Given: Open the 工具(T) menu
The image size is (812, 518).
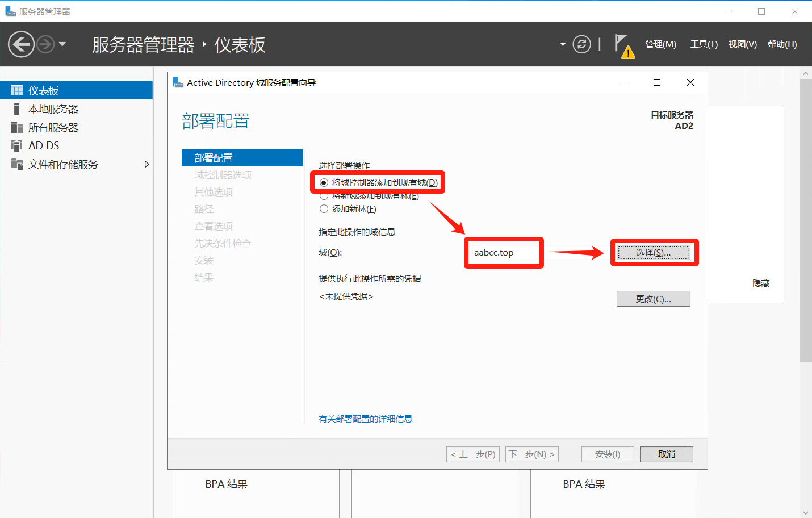Looking at the screenshot, I should click(x=704, y=44).
